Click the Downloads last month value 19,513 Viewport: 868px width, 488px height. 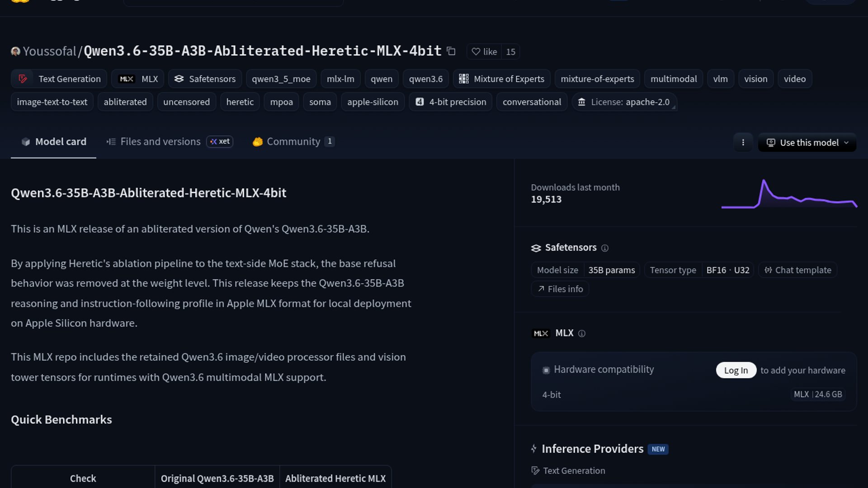(546, 200)
